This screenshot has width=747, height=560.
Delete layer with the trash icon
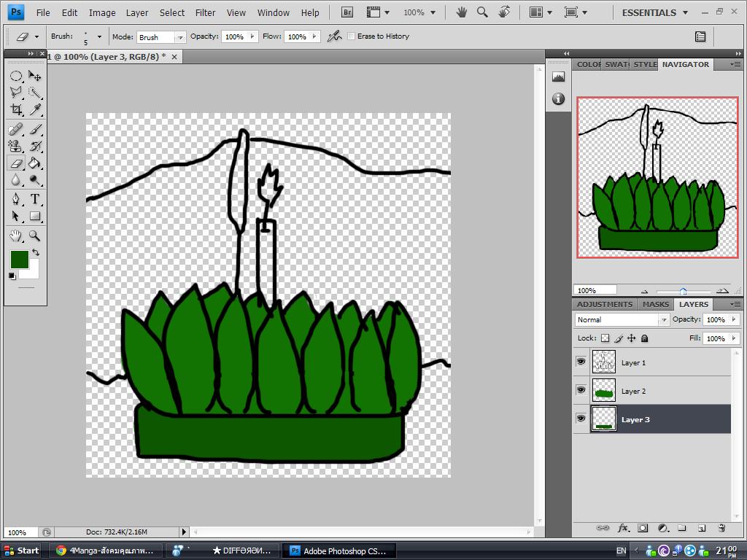tap(721, 528)
